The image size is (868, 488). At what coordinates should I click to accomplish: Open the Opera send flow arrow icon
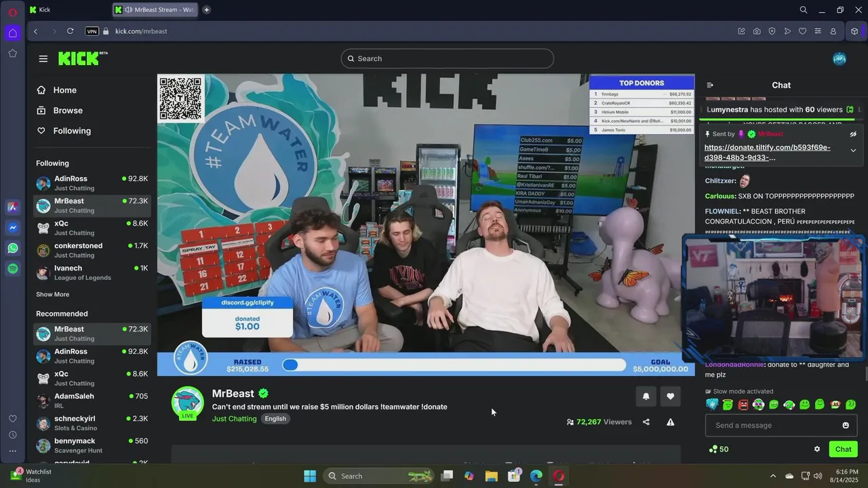click(787, 31)
